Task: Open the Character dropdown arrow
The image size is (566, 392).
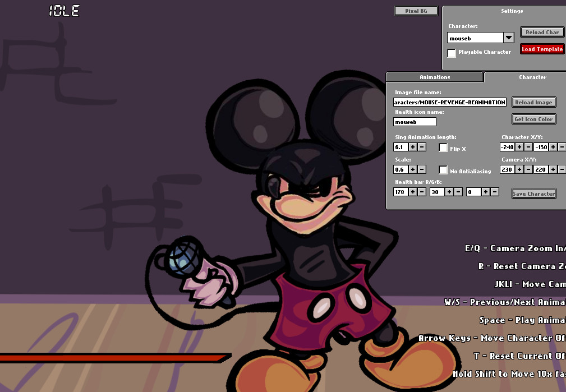Action: (509, 38)
